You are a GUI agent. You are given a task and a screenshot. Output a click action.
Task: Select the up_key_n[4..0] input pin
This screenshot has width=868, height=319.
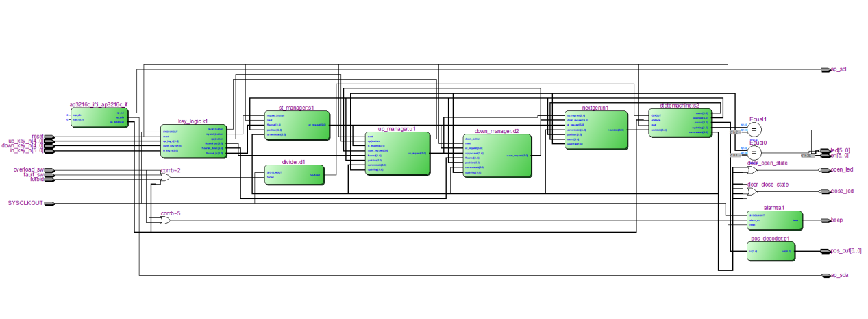[x=49, y=141]
